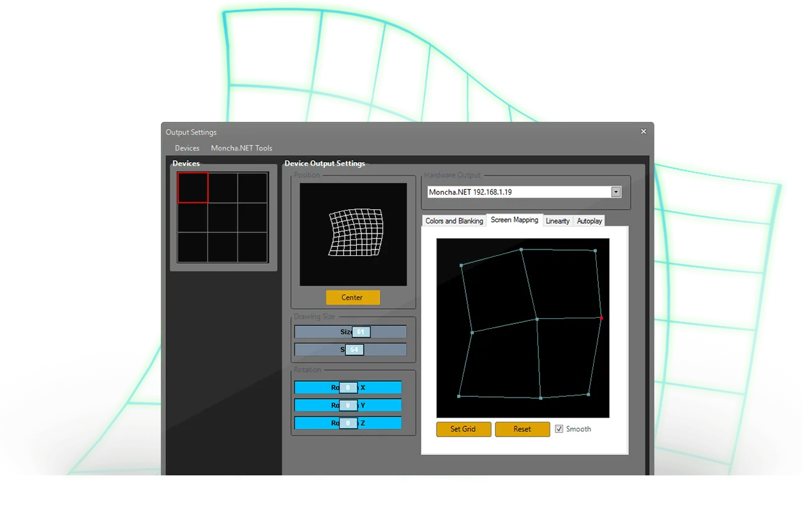The width and height of the screenshot is (812, 506).
Task: Select the bottom-right device grid cell
Action: [x=253, y=247]
